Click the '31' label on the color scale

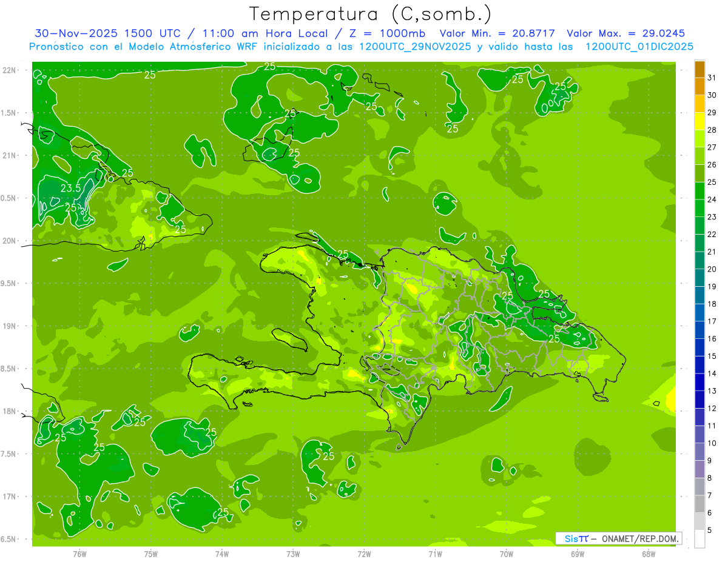tap(712, 78)
